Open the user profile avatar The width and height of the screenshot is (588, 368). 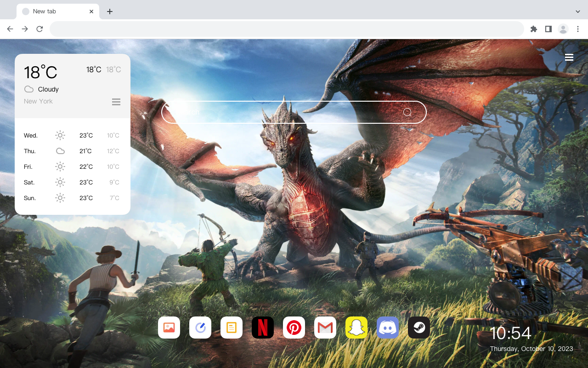(563, 29)
